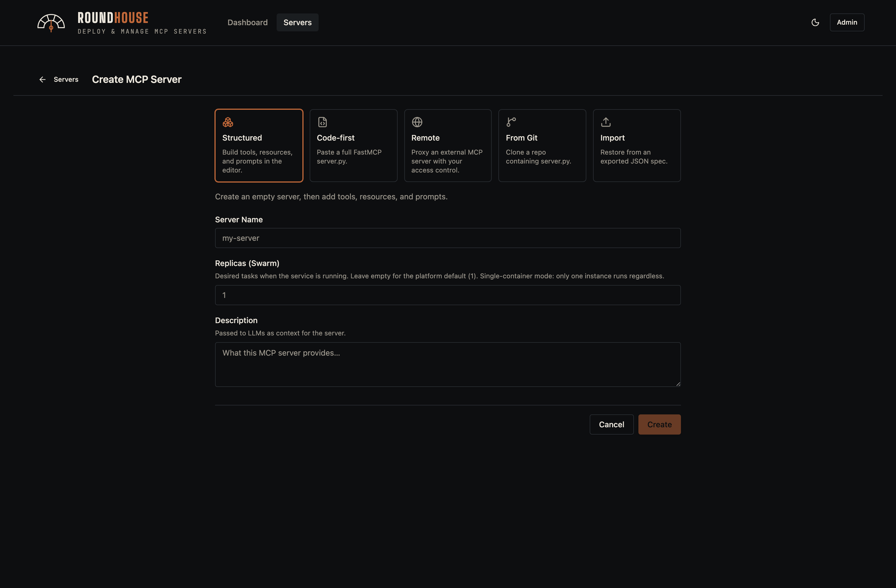
Task: Open the Admin user menu
Action: 847,23
